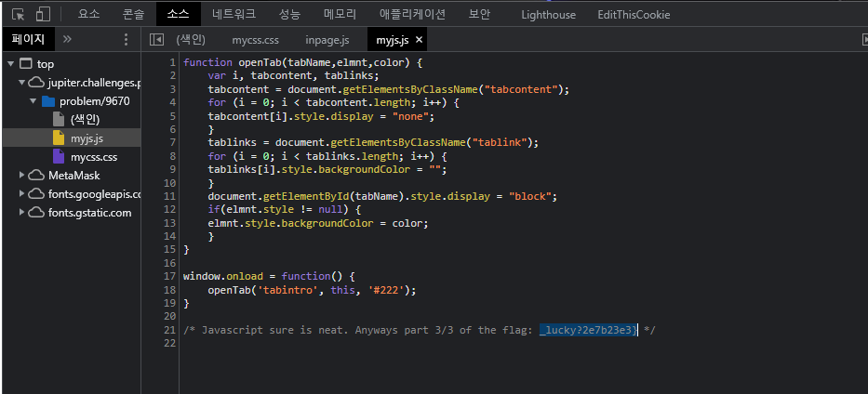The image size is (868, 394).
Task: Click line number 21 in gutter
Action: tap(170, 331)
